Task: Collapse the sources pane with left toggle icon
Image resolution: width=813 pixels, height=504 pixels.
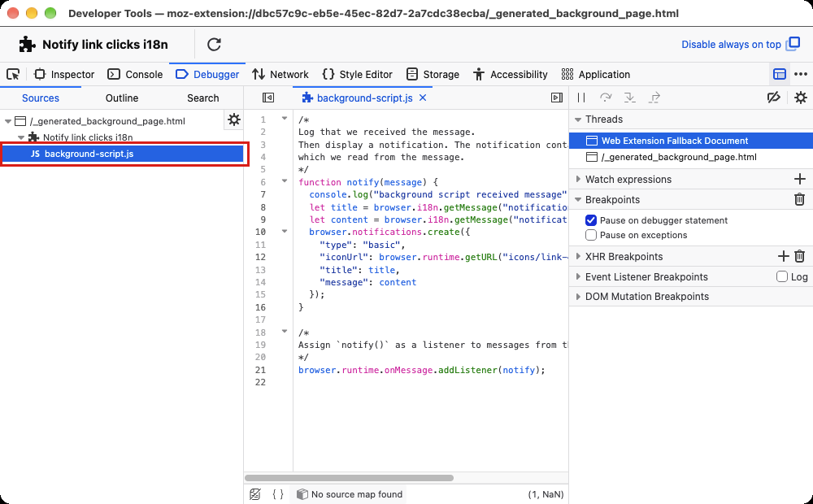Action: [x=268, y=98]
